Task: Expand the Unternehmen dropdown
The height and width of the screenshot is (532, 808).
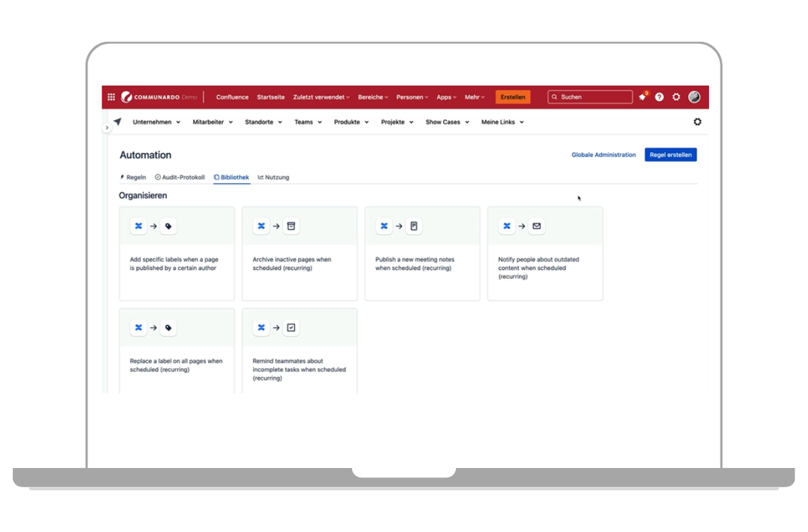Action: pos(156,122)
